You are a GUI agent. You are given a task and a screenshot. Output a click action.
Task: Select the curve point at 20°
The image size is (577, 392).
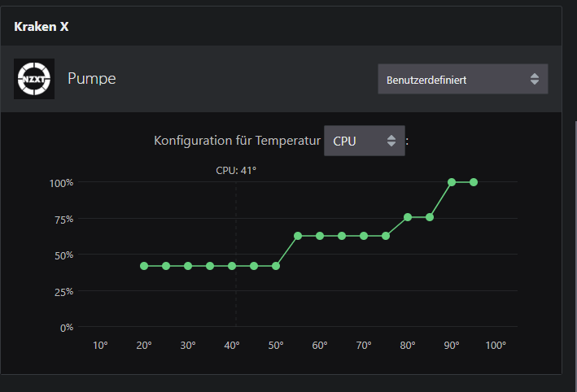pos(144,266)
